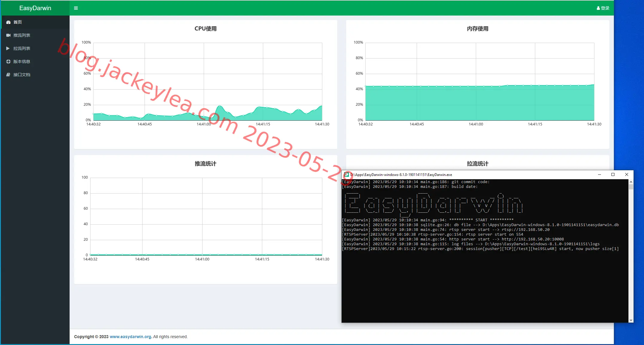Open the 版本信息 version info page
The height and width of the screenshot is (345, 644).
click(35, 62)
